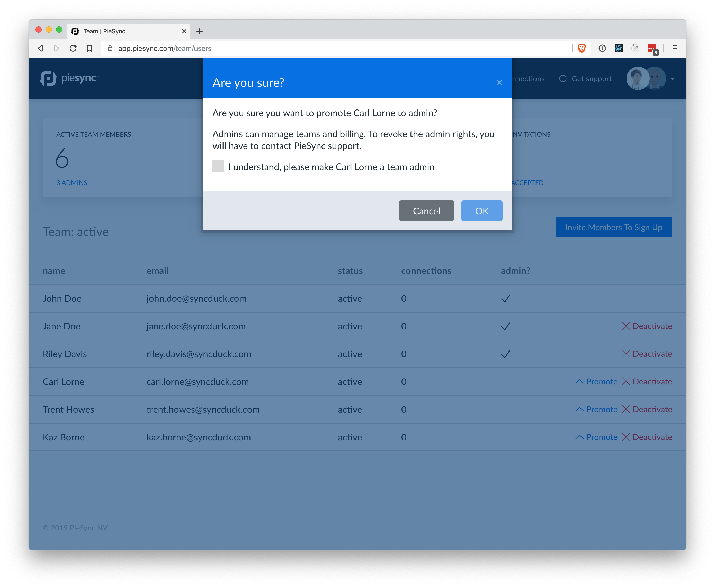715x588 pixels.
Task: Close the 'Are you sure?' dialog
Action: [499, 83]
